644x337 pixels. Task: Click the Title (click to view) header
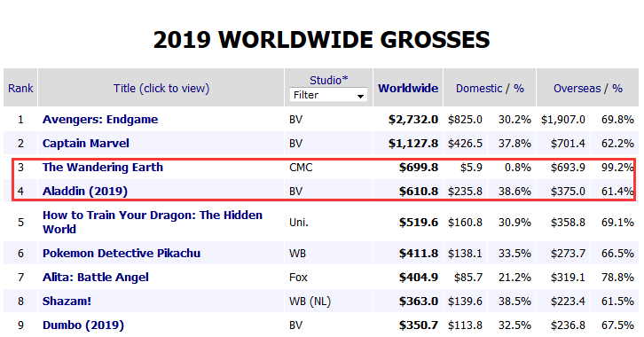[x=161, y=89]
